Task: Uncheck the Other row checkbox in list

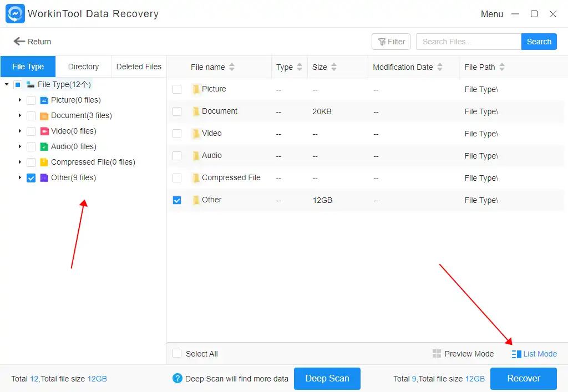Action: point(177,200)
